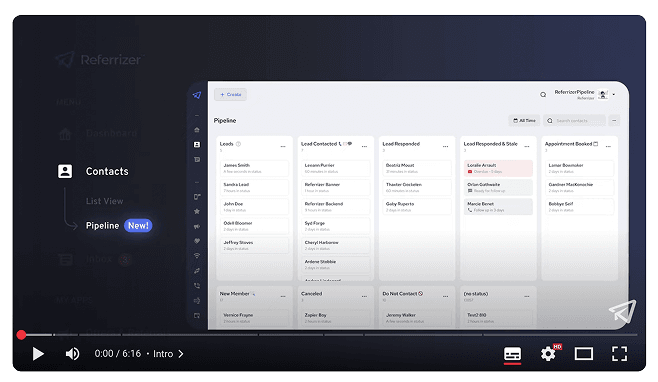Image resolution: width=658 pixels, height=382 pixels.
Task: Toggle subtitles closed captions
Action: click(512, 354)
